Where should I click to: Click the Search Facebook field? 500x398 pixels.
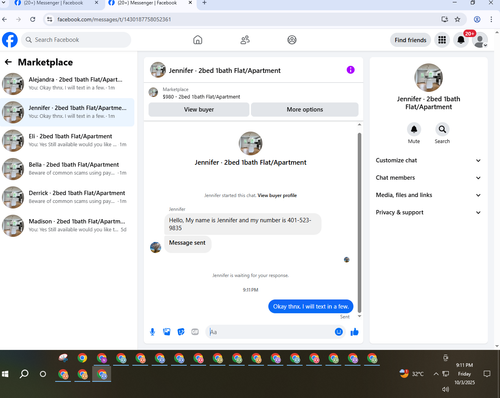[76, 40]
